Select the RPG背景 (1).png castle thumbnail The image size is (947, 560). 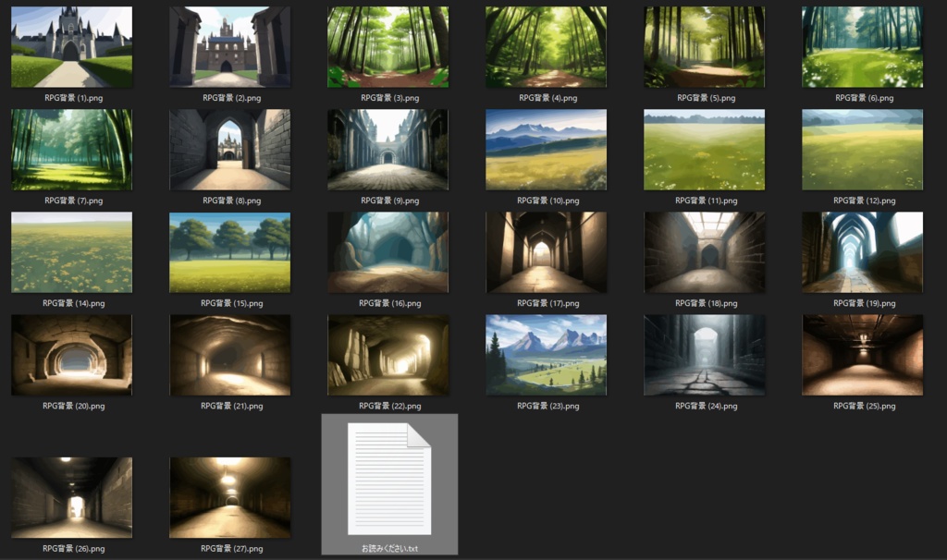72,47
